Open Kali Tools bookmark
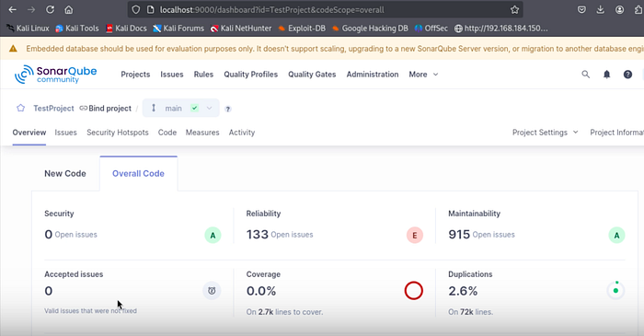644x336 pixels. click(x=77, y=29)
